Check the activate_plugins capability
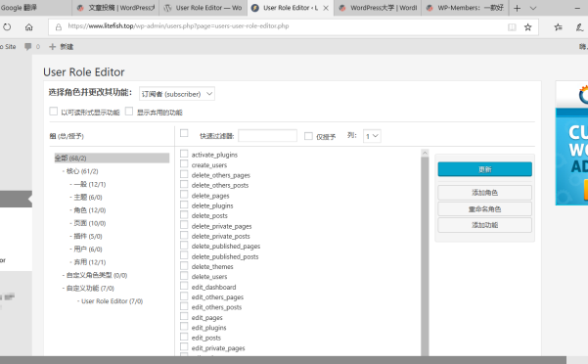The height and width of the screenshot is (364, 588). [x=184, y=154]
